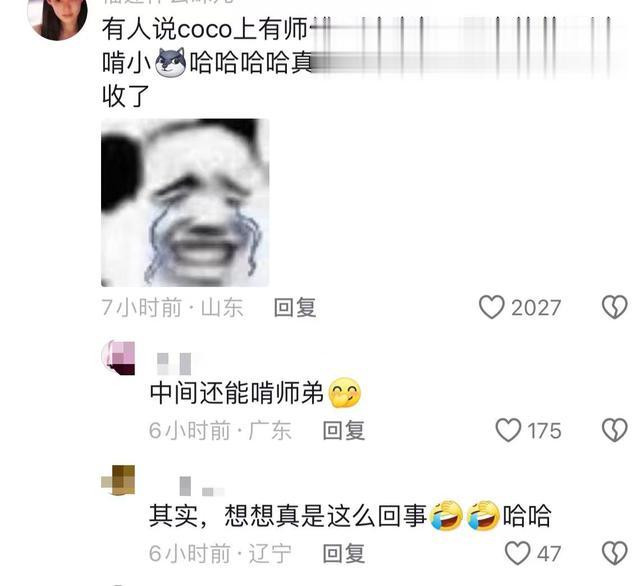
Task: Tap the 7小时前 · 山东 timestamp
Action: (x=172, y=307)
